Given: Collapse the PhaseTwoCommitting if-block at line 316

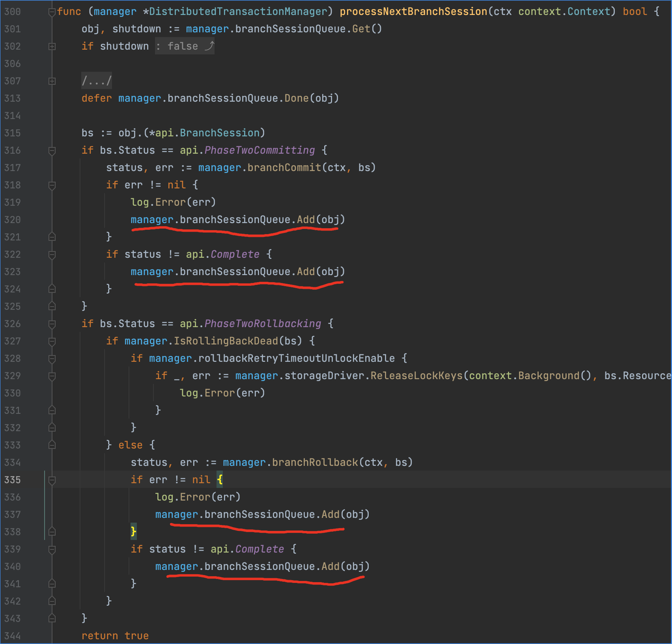Looking at the screenshot, I should tap(52, 151).
